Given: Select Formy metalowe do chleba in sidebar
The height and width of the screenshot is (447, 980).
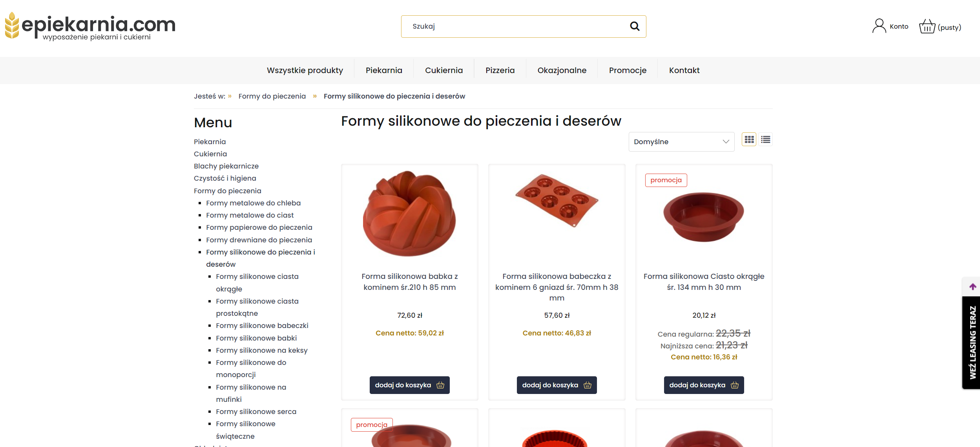Looking at the screenshot, I should click(253, 203).
